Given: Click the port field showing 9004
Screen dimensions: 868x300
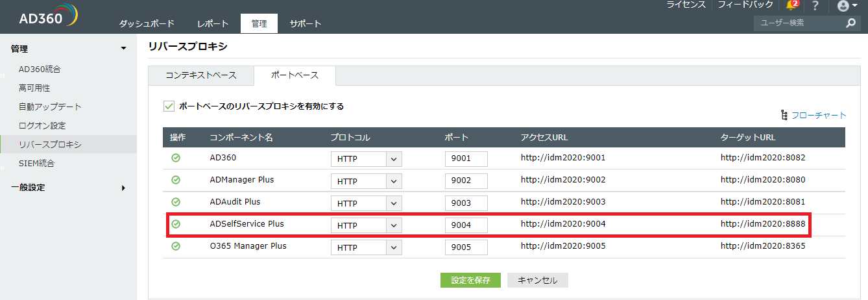Looking at the screenshot, I should point(466,225).
